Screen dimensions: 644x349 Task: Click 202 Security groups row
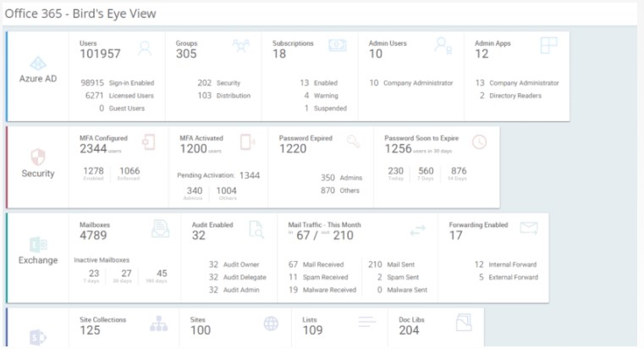[219, 83]
